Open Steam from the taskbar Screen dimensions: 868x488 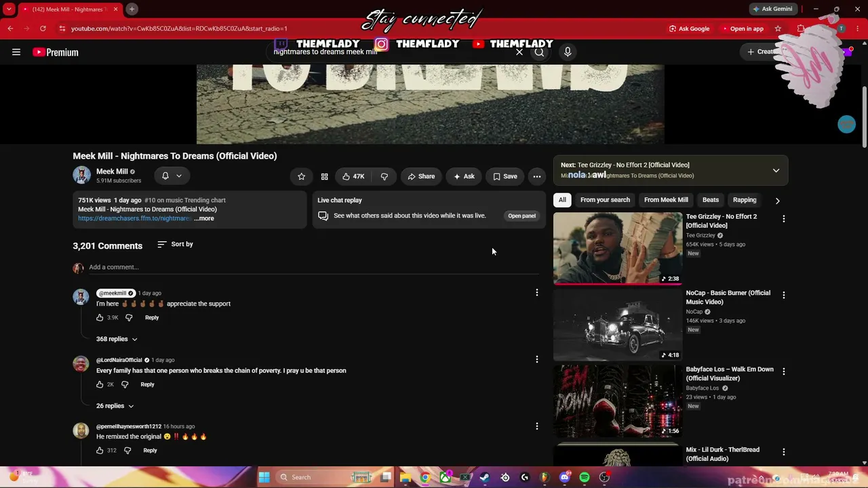click(x=485, y=477)
